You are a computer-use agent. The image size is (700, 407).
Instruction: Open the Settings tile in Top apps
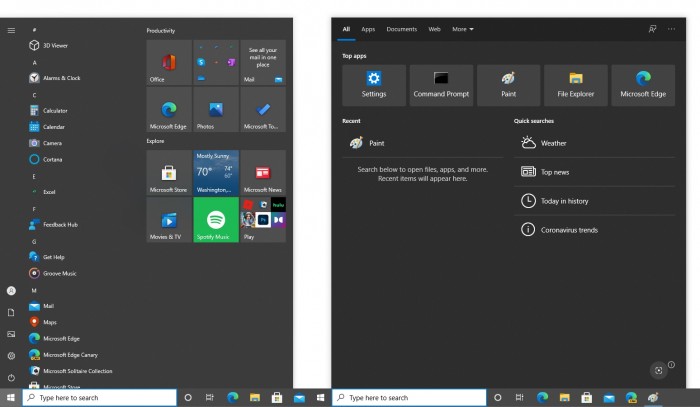coord(374,85)
